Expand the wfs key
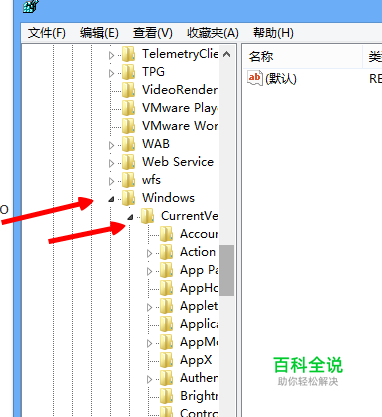 click(x=112, y=181)
